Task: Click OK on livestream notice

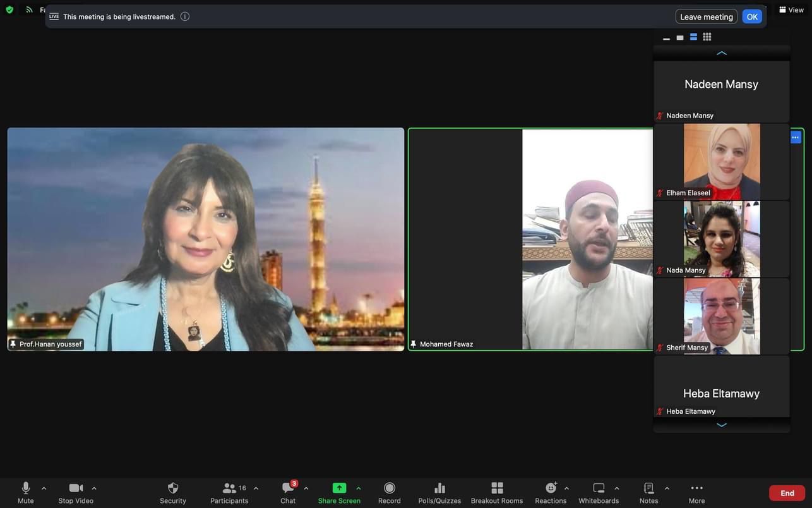Action: pos(752,16)
